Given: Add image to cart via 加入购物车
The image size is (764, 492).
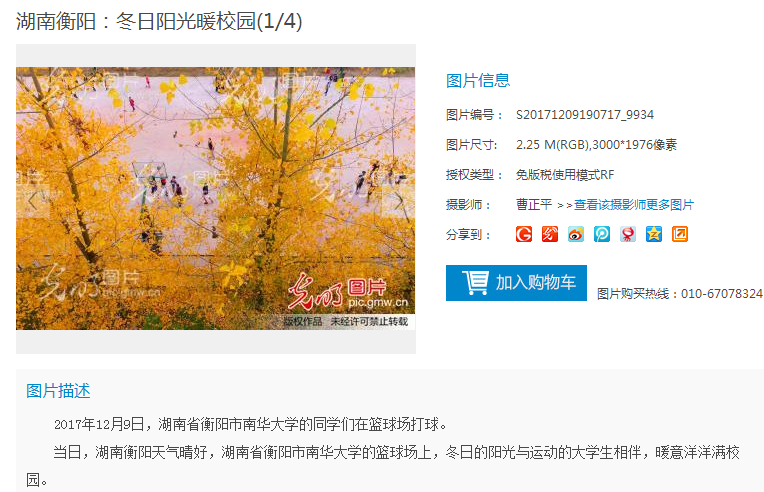Looking at the screenshot, I should [516, 283].
